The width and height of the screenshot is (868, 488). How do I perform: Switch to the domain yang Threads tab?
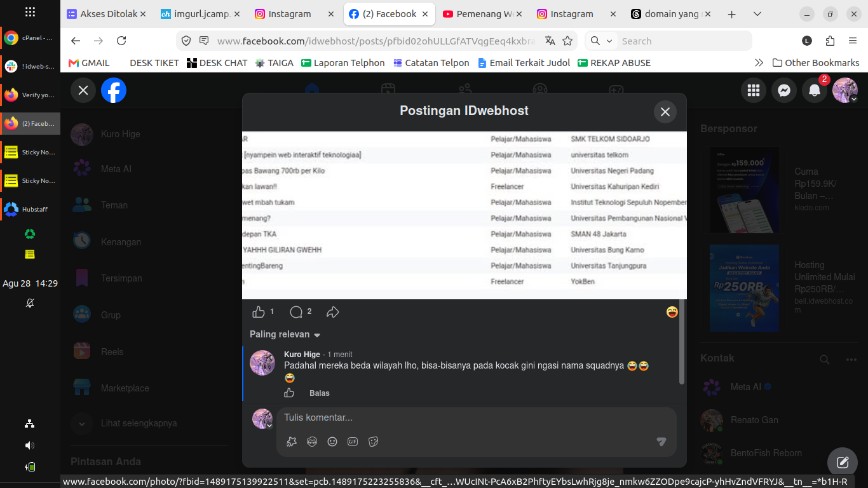pos(672,14)
